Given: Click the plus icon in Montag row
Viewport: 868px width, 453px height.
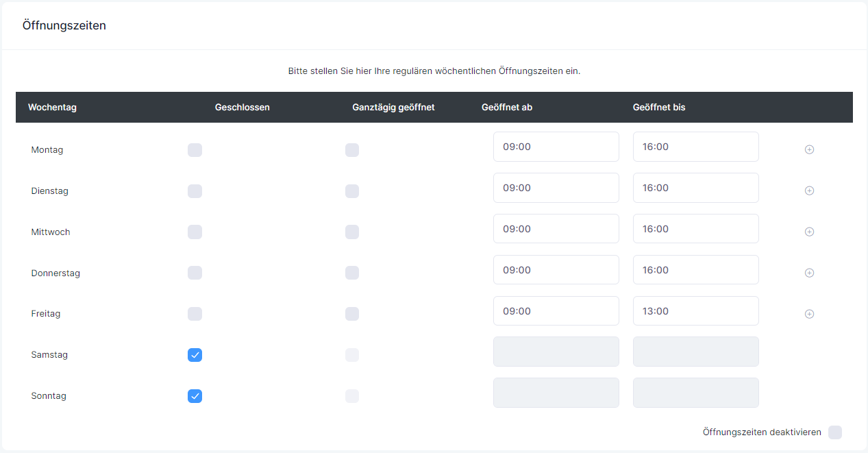Looking at the screenshot, I should point(809,149).
